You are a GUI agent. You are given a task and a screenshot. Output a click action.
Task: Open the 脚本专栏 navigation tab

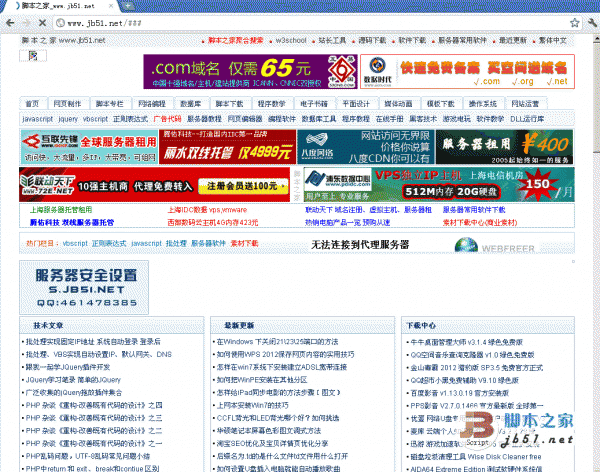click(x=109, y=104)
